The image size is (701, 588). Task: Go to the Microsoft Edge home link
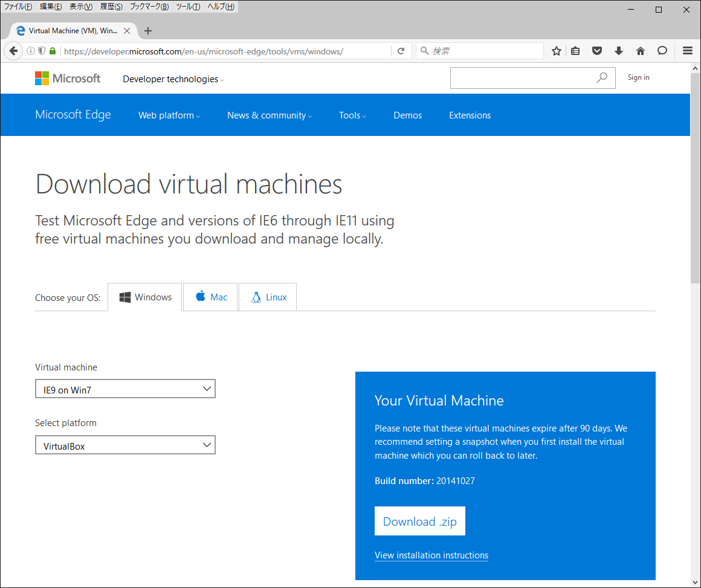pyautogui.click(x=73, y=115)
